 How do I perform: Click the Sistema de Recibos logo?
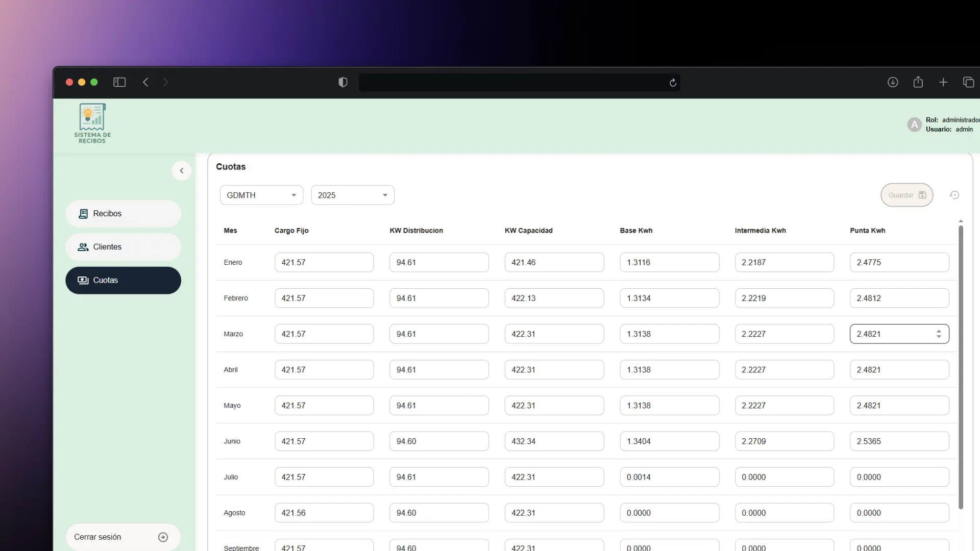pyautogui.click(x=92, y=123)
